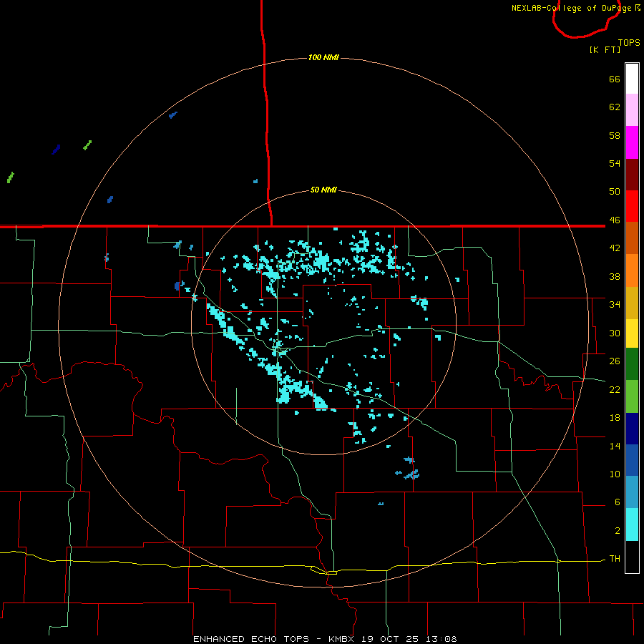The height and width of the screenshot is (644, 644).
Task: Click the TH threshold label
Action: [615, 558]
